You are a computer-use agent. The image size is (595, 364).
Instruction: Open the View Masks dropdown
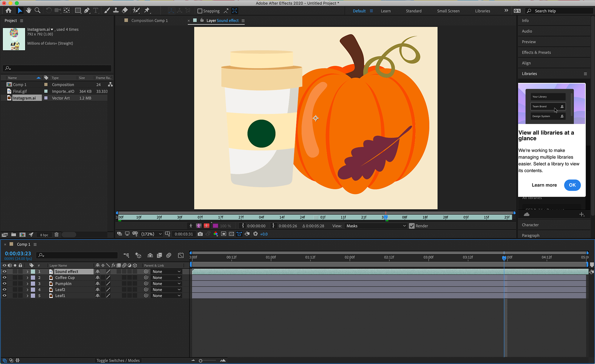click(x=376, y=226)
